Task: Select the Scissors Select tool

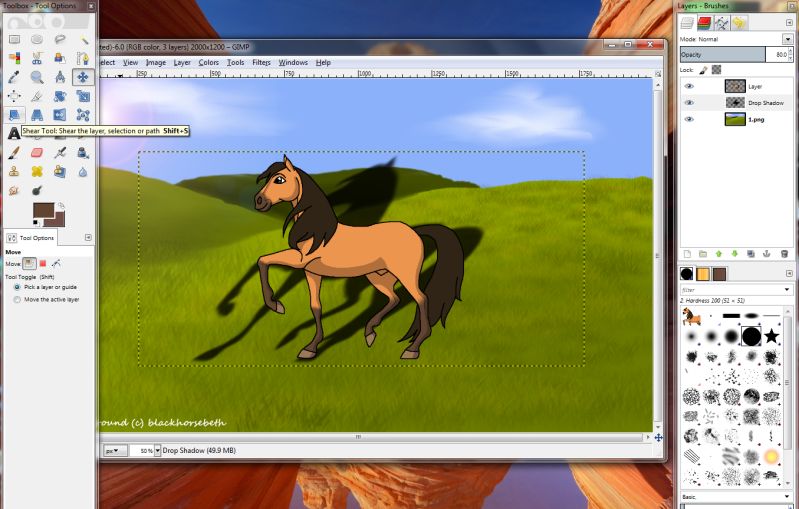Action: 37,58
